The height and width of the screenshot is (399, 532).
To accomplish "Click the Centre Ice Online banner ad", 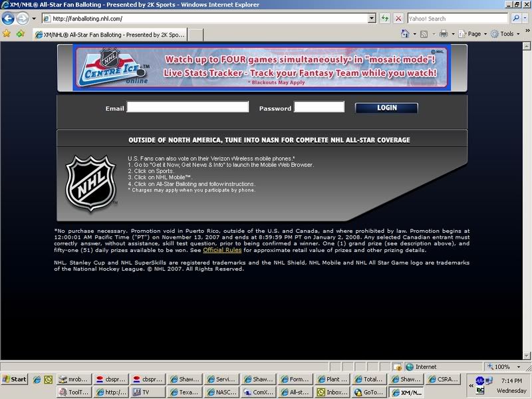I will (262, 68).
